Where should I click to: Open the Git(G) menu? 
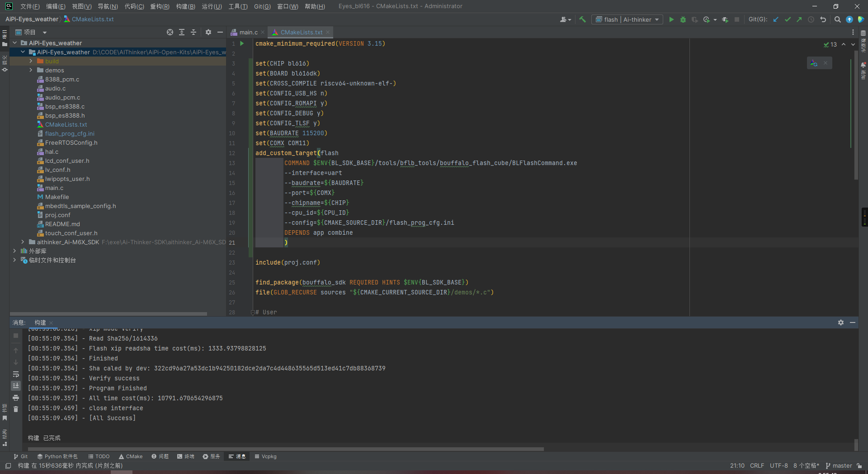(262, 6)
